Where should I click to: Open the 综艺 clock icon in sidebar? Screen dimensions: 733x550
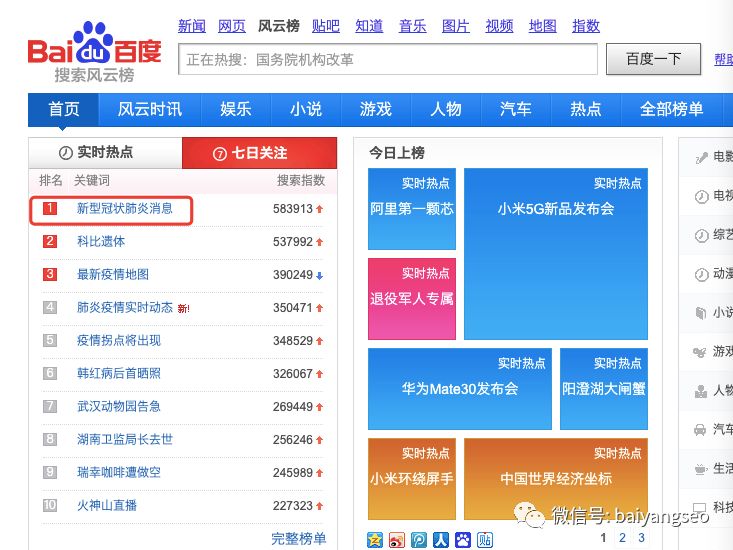(x=701, y=236)
